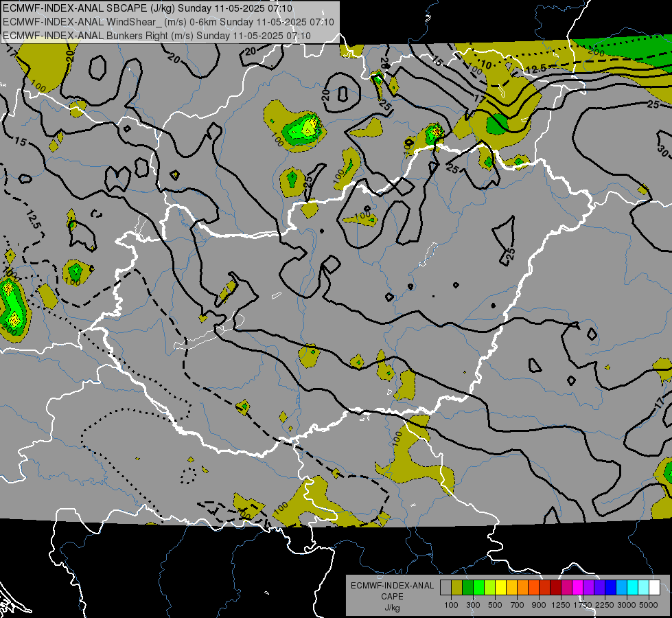This screenshot has width=672, height=618.
Task: Click the dark red legend swatch
Action: pyautogui.click(x=555, y=587)
